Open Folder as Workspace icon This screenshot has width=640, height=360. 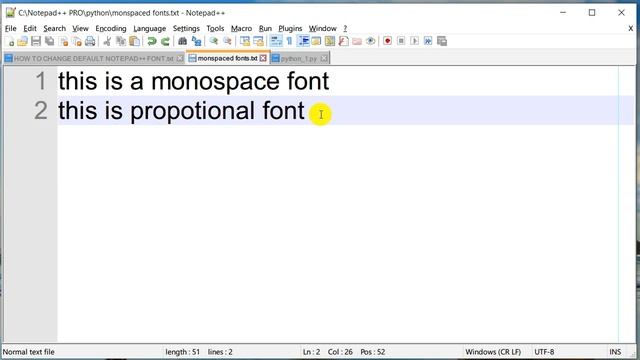(357, 41)
